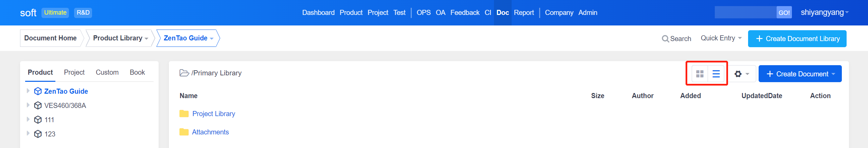Open the Attachments folder link
The image size is (868, 148).
(210, 132)
